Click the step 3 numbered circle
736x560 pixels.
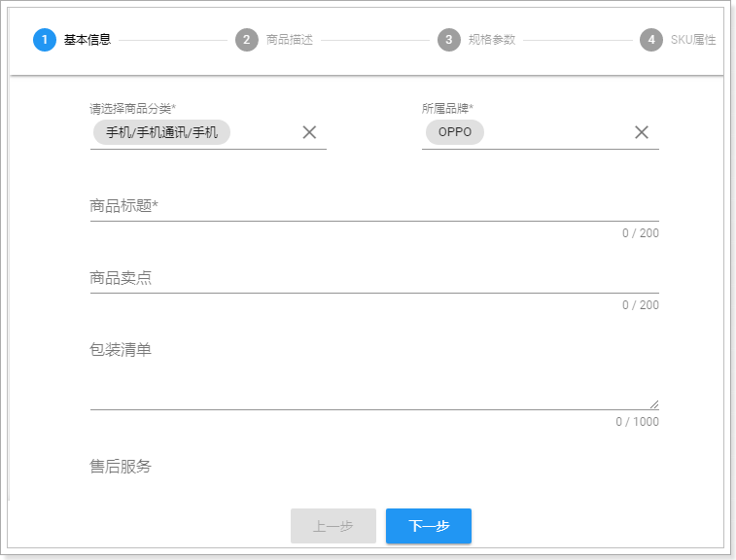pyautogui.click(x=448, y=40)
